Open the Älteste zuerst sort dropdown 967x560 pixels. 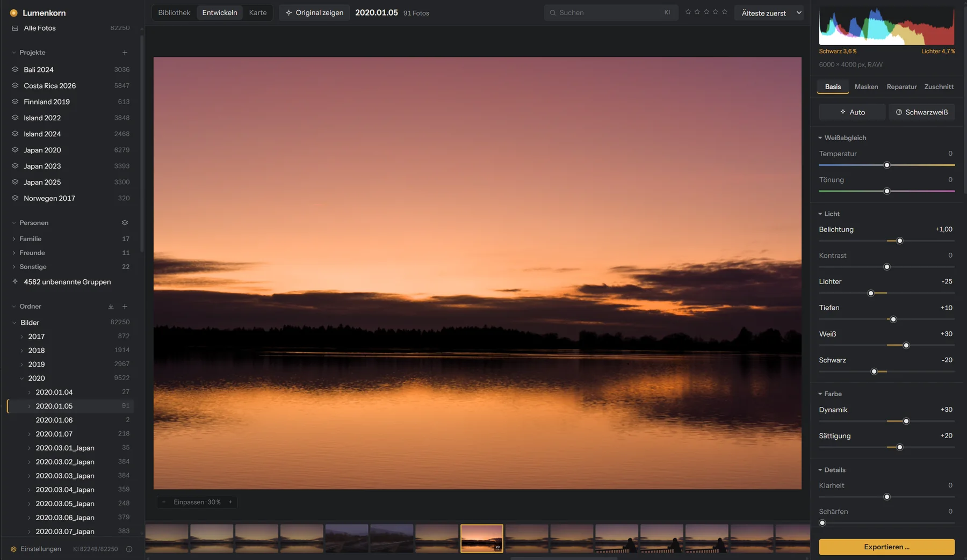pyautogui.click(x=769, y=13)
